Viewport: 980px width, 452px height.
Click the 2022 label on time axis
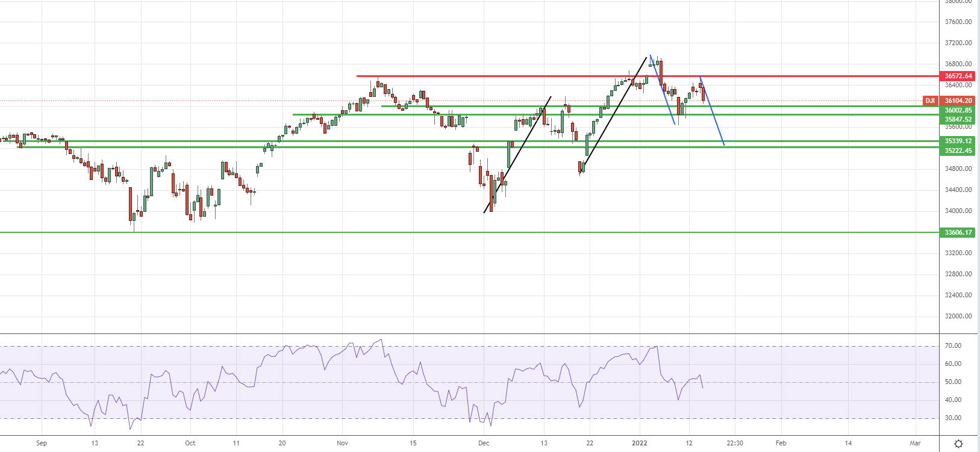[x=639, y=443]
